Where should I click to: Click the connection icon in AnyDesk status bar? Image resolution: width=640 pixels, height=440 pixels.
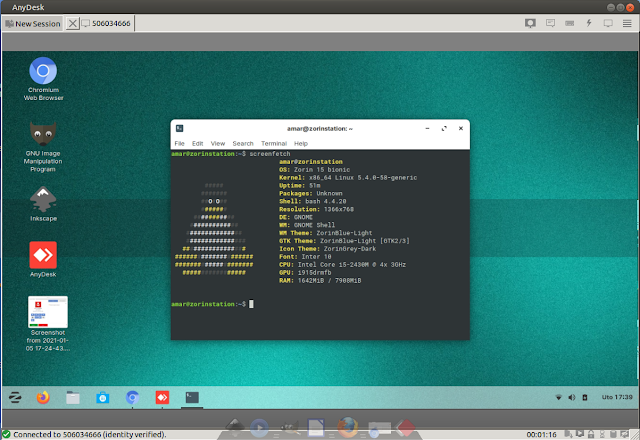coord(624,434)
